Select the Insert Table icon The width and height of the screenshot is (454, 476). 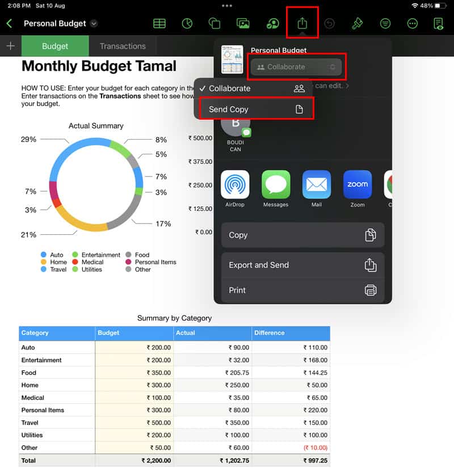coord(159,23)
